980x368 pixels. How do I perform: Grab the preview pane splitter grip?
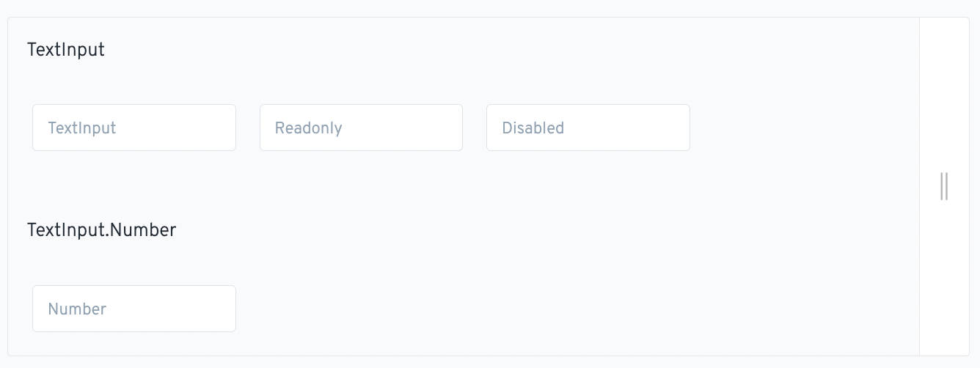pyautogui.click(x=944, y=186)
